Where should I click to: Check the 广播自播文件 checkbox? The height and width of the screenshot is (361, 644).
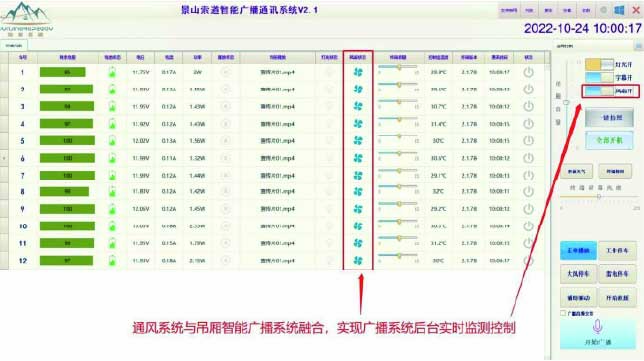click(x=563, y=313)
